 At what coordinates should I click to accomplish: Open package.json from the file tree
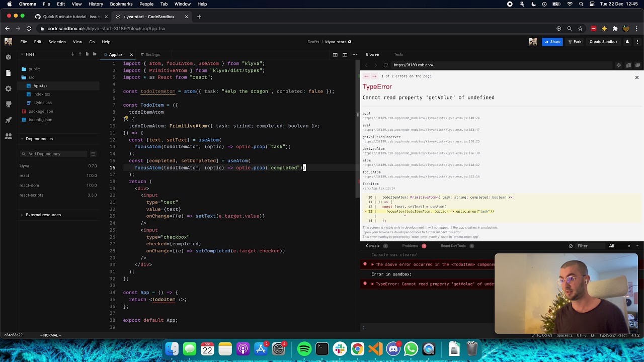coord(40,111)
